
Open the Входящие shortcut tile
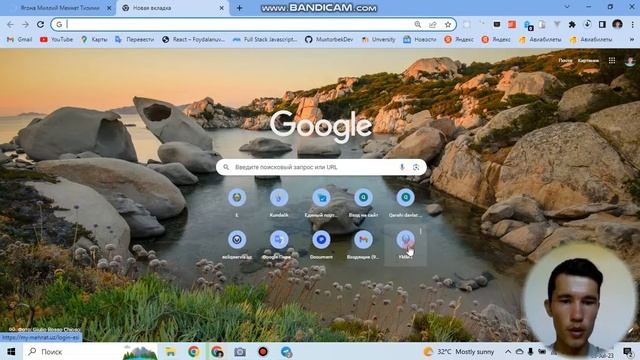click(x=363, y=244)
